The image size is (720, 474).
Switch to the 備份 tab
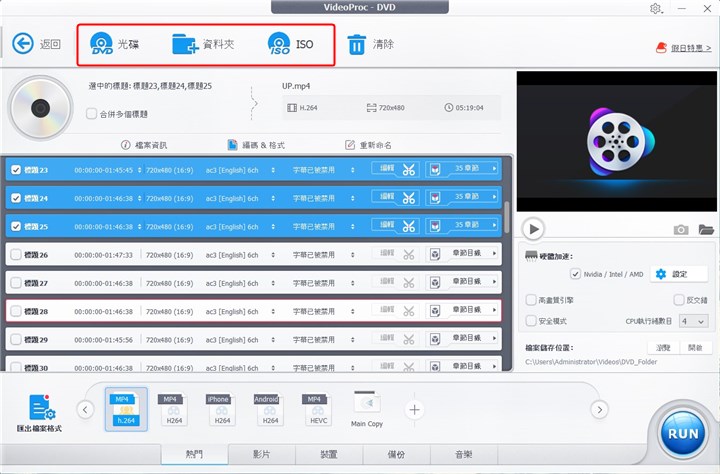click(x=396, y=454)
